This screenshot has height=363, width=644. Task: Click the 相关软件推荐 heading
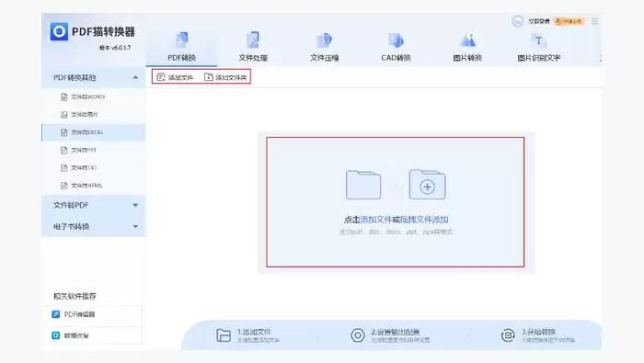pos(75,296)
